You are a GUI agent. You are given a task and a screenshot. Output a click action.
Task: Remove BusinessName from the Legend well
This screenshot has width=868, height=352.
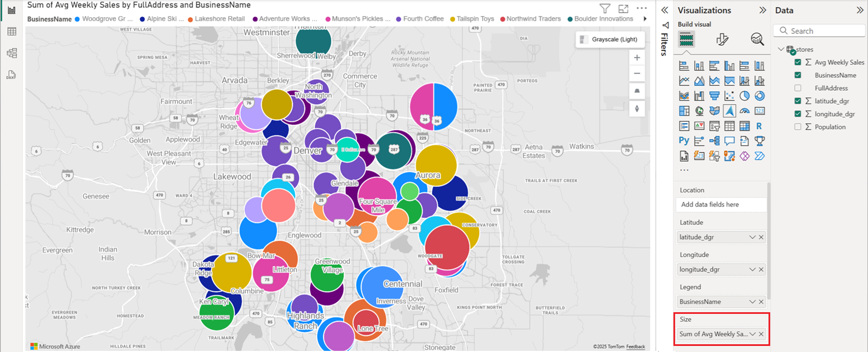[761, 302]
